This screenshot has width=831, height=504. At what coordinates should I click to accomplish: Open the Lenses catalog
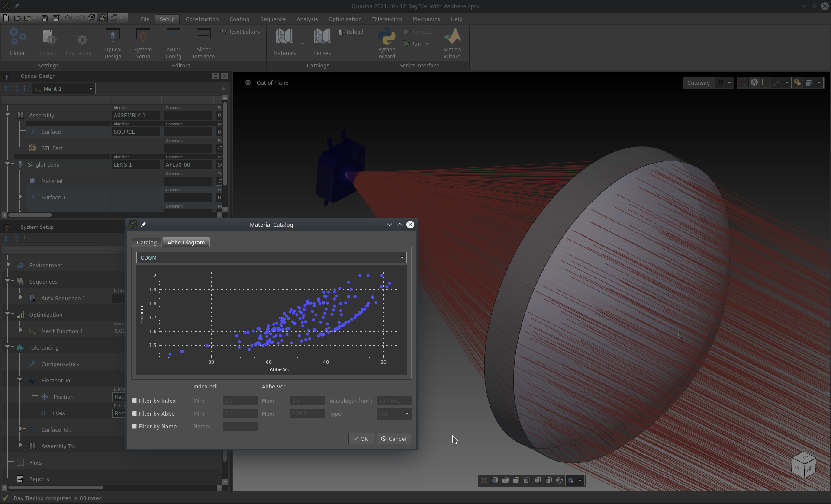[322, 42]
